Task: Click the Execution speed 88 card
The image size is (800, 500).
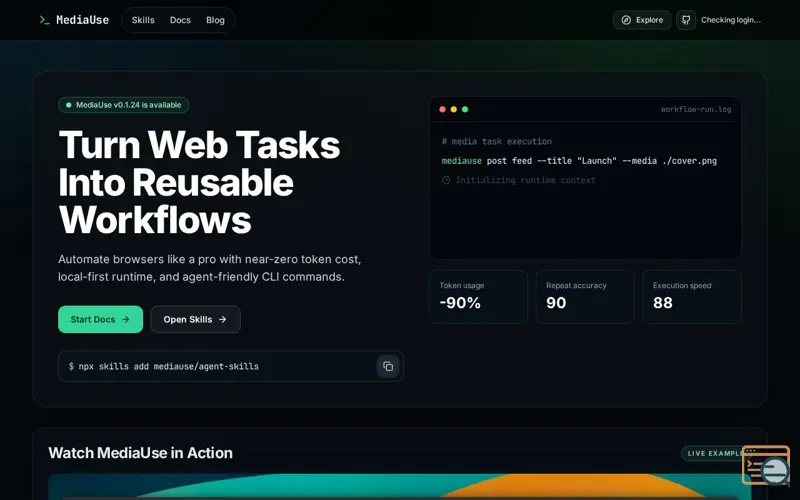Action: [692, 297]
